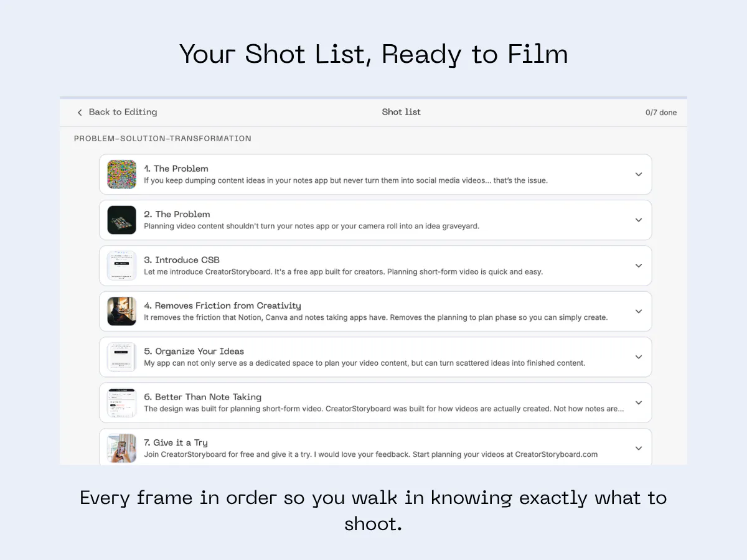Open Removes Friction from Creativity thumbnail
This screenshot has width=747, height=560.
[x=121, y=311]
